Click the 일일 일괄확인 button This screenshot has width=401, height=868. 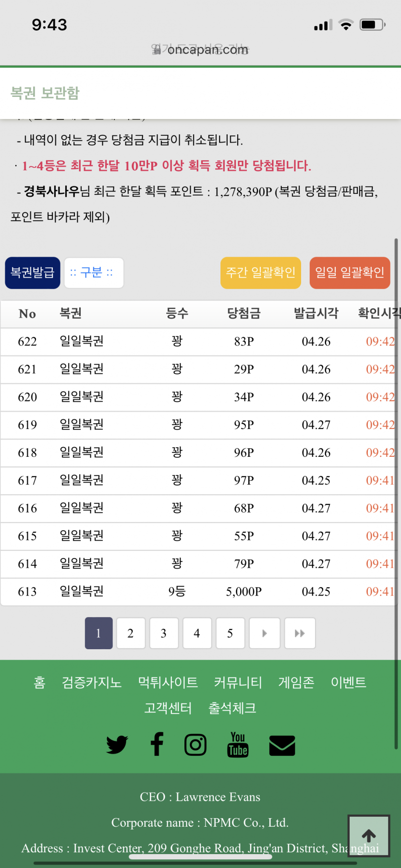(350, 273)
